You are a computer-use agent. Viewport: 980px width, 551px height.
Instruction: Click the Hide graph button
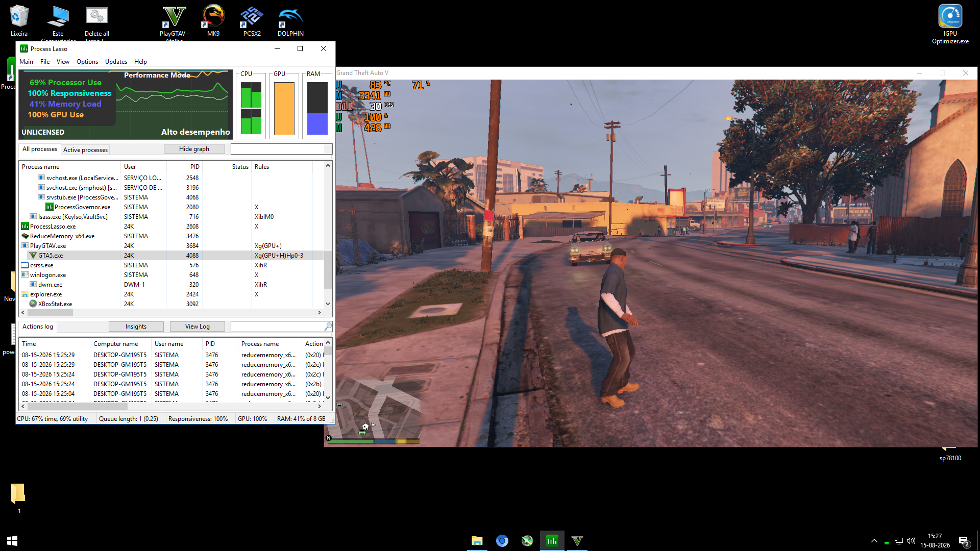194,149
